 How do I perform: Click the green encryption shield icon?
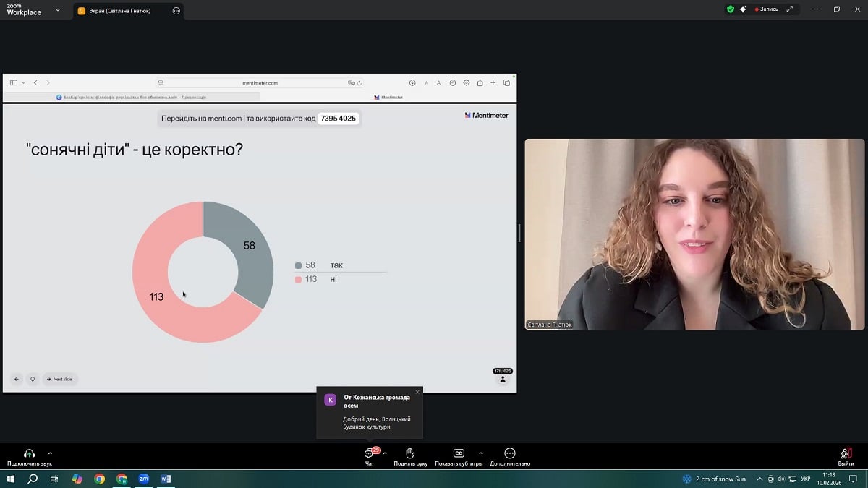click(x=730, y=9)
